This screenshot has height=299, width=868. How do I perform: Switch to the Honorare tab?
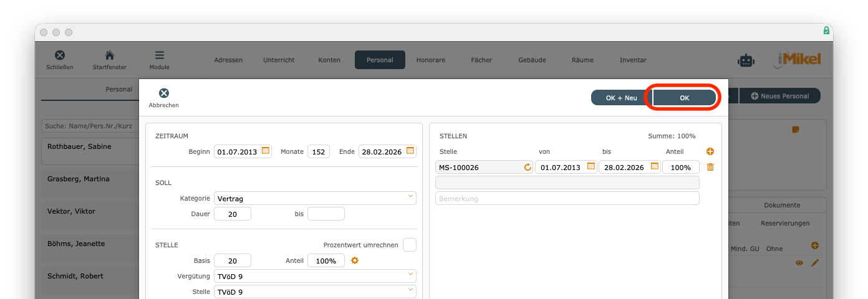(x=431, y=60)
